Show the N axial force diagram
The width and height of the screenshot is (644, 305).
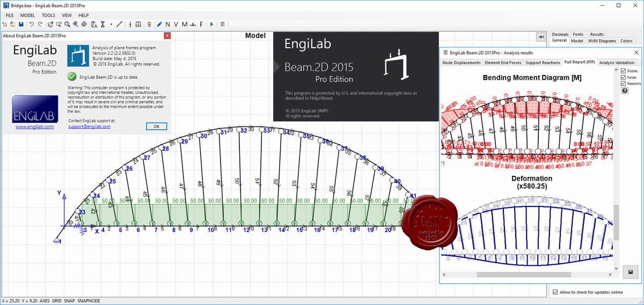tap(167, 24)
